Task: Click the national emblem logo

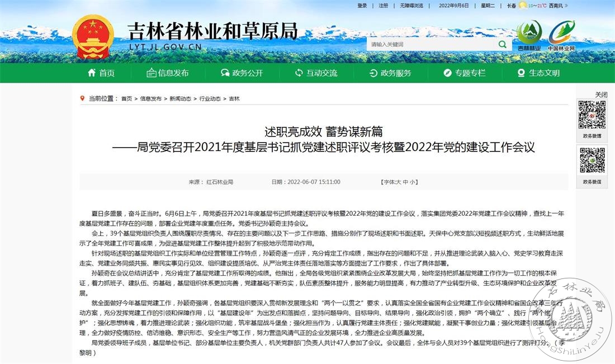Action: point(93,37)
